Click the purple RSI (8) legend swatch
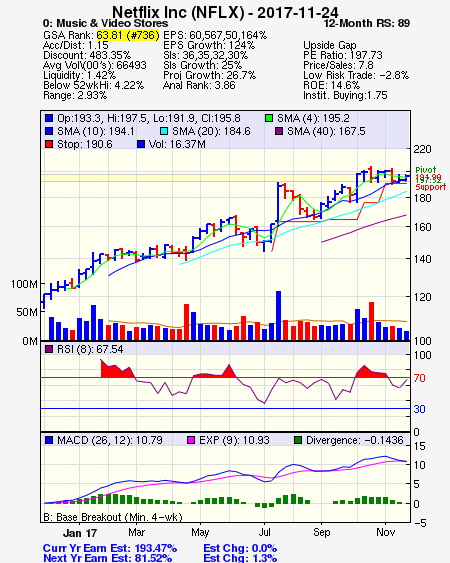Screen dimensions: 450x563 (49, 349)
